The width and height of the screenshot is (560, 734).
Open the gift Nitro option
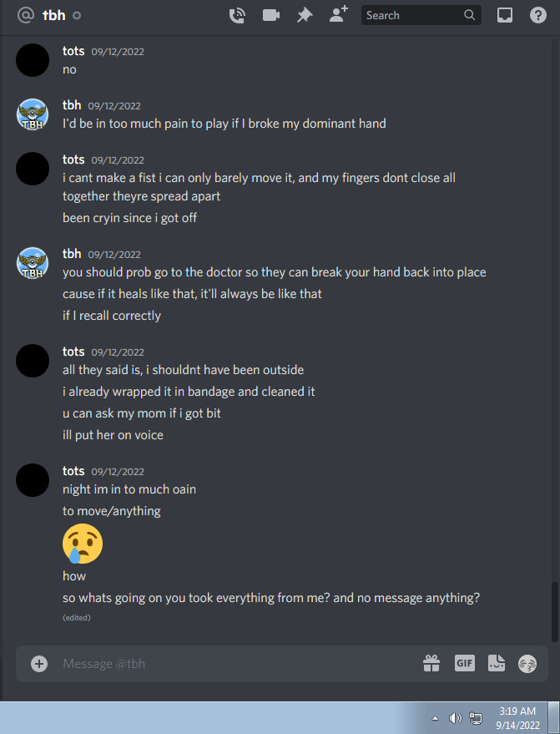[431, 663]
